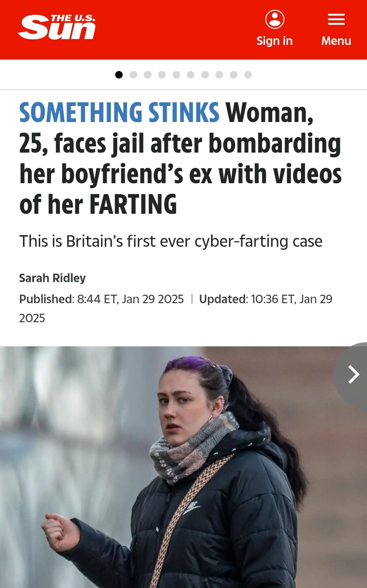The height and width of the screenshot is (588, 367).
Task: Select the fifth carousel dot
Action: pos(176,75)
